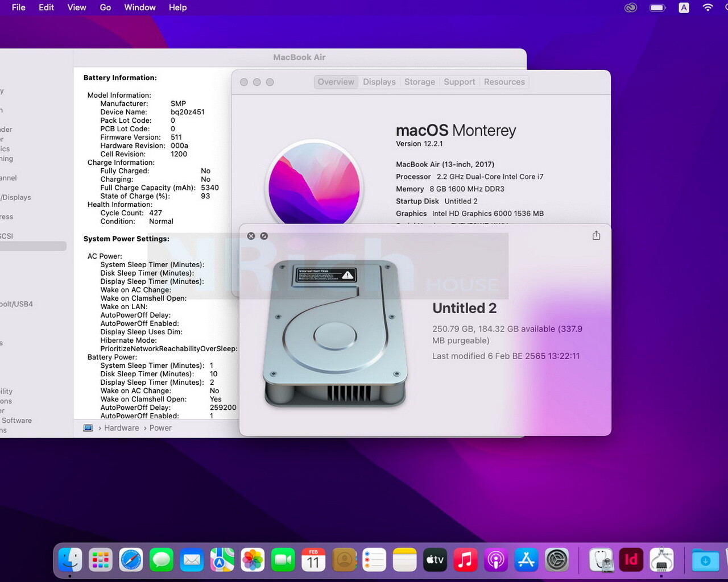Open the Help menu
The width and height of the screenshot is (728, 582).
click(x=178, y=7)
